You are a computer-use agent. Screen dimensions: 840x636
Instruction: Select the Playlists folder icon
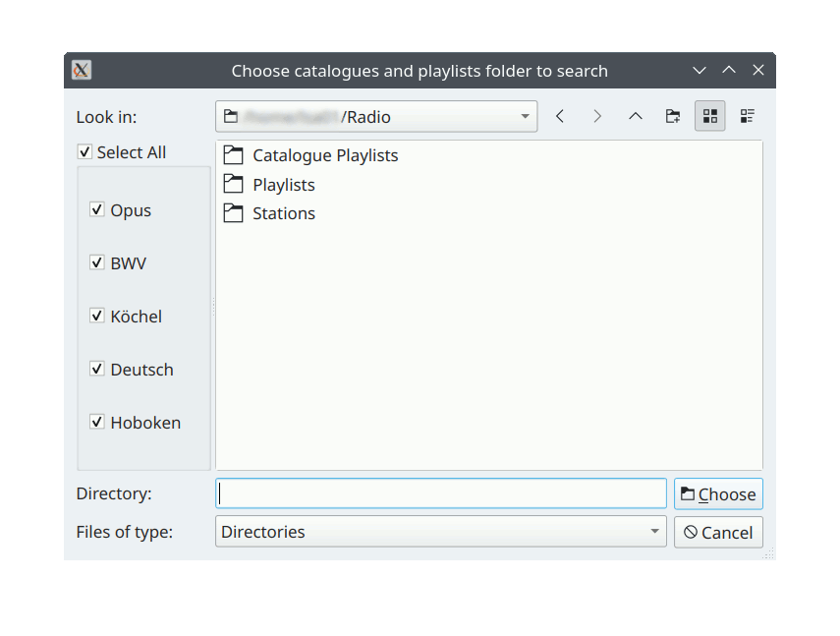[233, 185]
